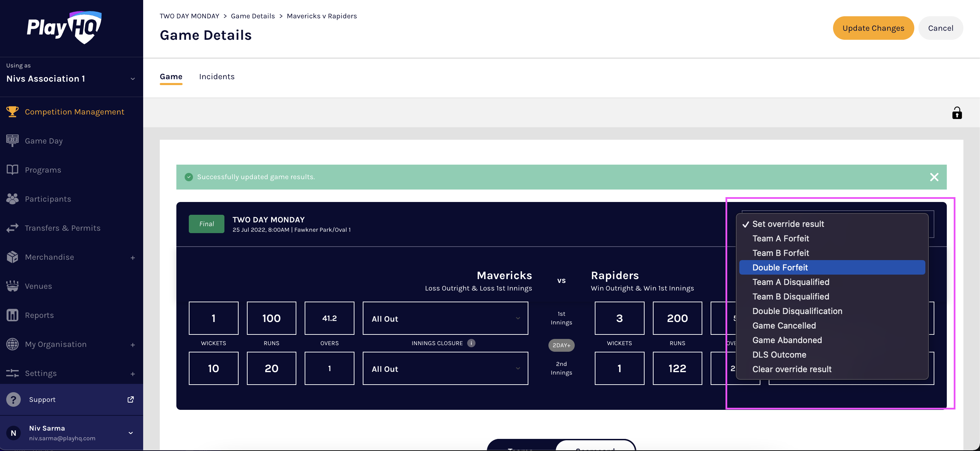980x451 pixels.
Task: Dismiss the success notification banner
Action: pyautogui.click(x=934, y=177)
